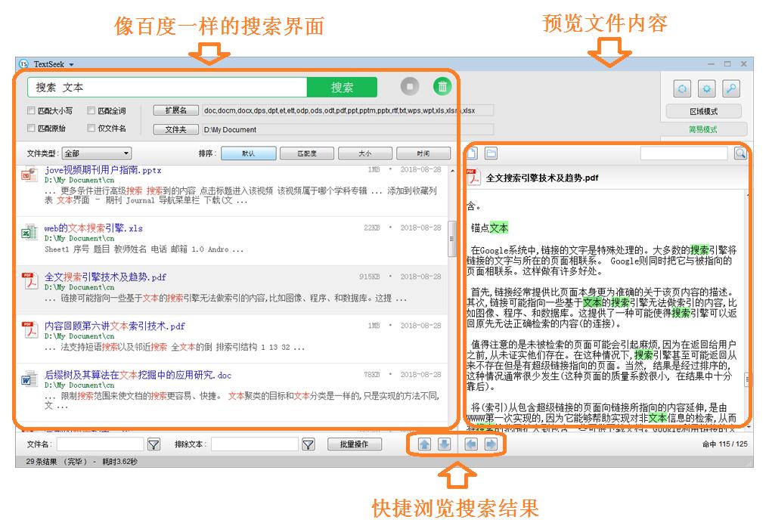This screenshot has width=769, height=532.
Task: Check the 仅文件名 option
Action: [x=91, y=128]
